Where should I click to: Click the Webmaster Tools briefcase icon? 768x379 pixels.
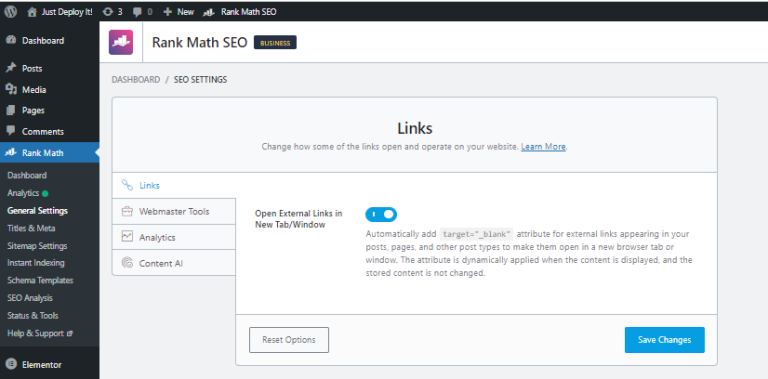pos(127,212)
